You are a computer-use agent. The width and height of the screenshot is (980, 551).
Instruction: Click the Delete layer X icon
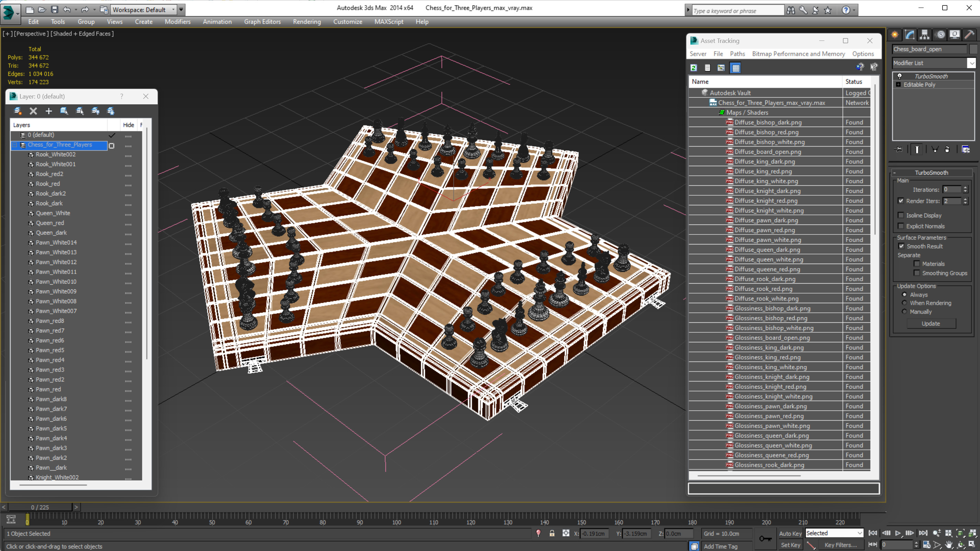(x=33, y=111)
